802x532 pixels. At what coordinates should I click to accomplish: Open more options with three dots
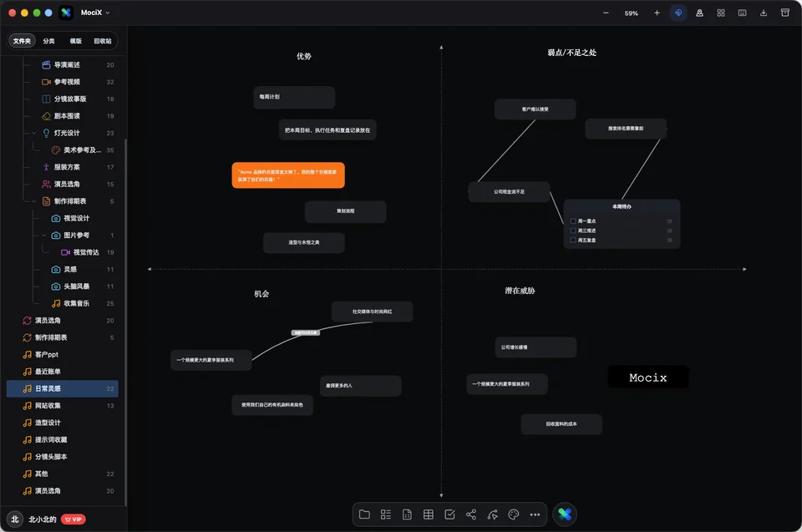click(x=535, y=514)
